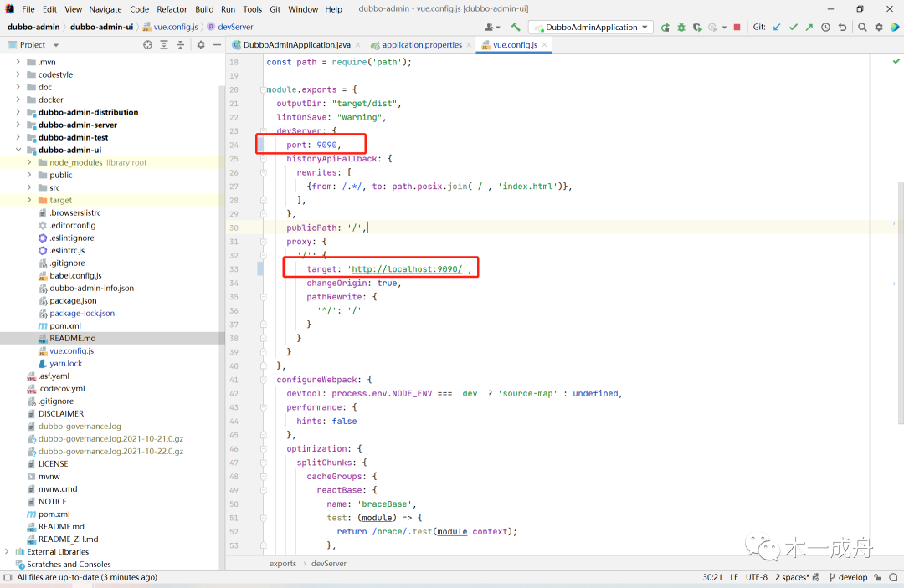Open IDE settings gear in the main toolbar
Viewport: 904px width, 588px height.
tap(879, 27)
